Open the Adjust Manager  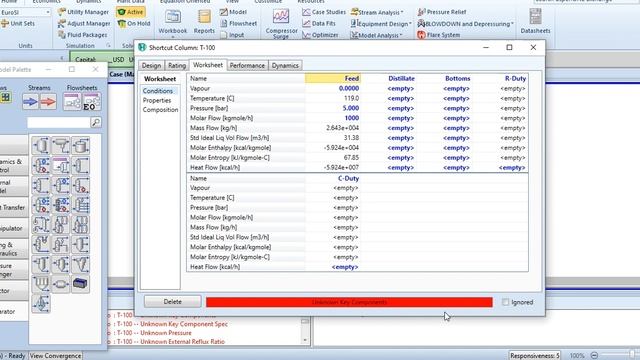(x=84, y=24)
